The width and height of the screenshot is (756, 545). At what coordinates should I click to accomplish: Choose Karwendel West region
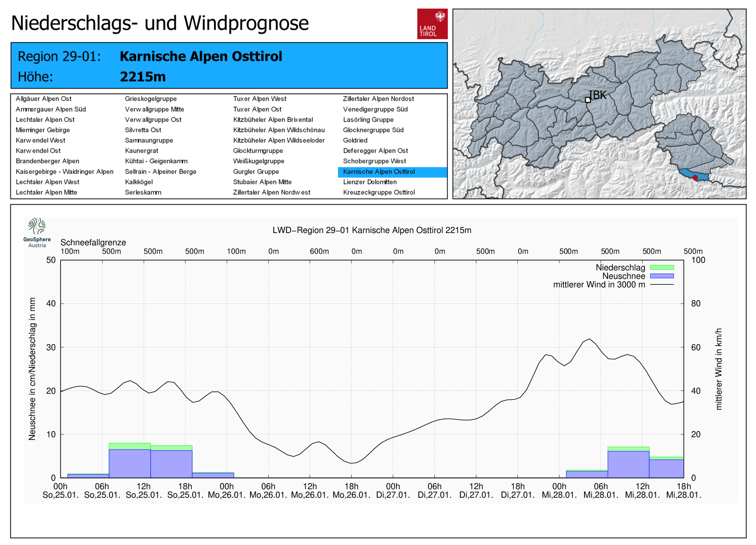point(41,140)
